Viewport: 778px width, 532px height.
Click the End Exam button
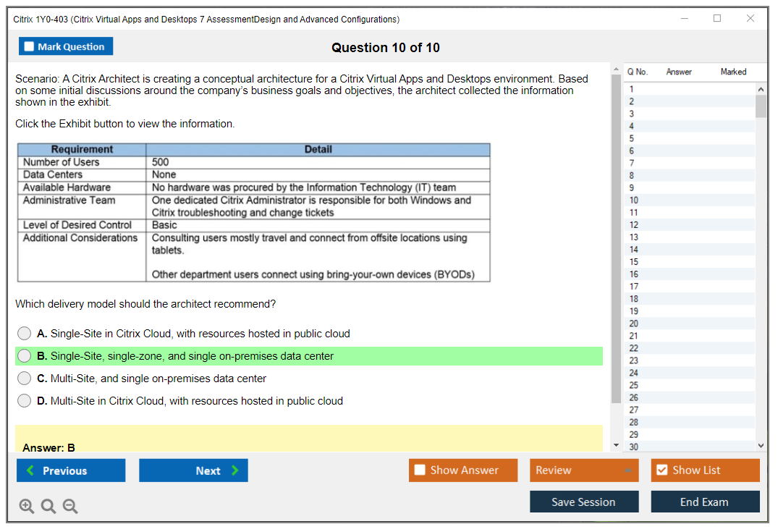pyautogui.click(x=704, y=502)
